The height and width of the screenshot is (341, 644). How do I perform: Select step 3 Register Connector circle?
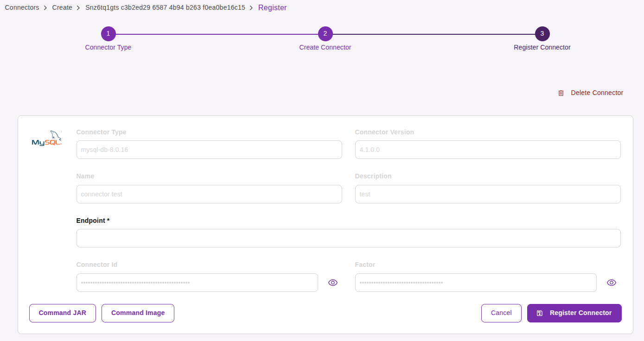542,33
